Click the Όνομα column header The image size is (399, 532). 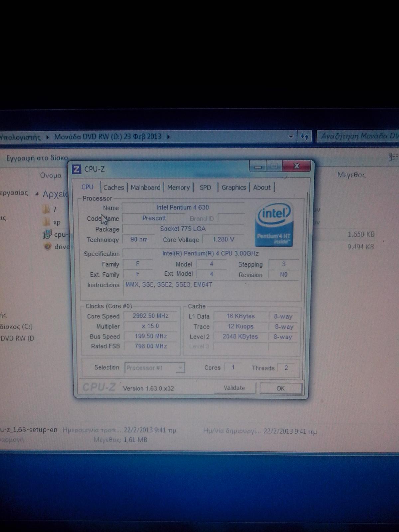[x=51, y=175]
